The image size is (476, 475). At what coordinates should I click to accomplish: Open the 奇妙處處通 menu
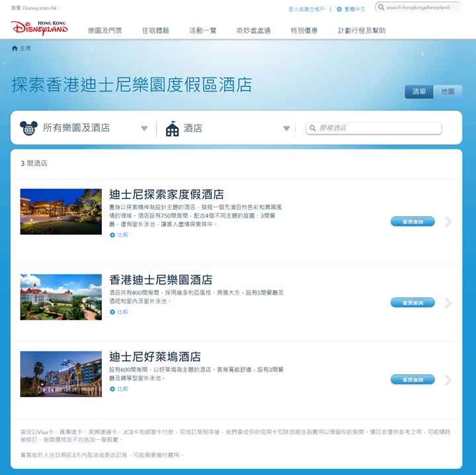(253, 30)
